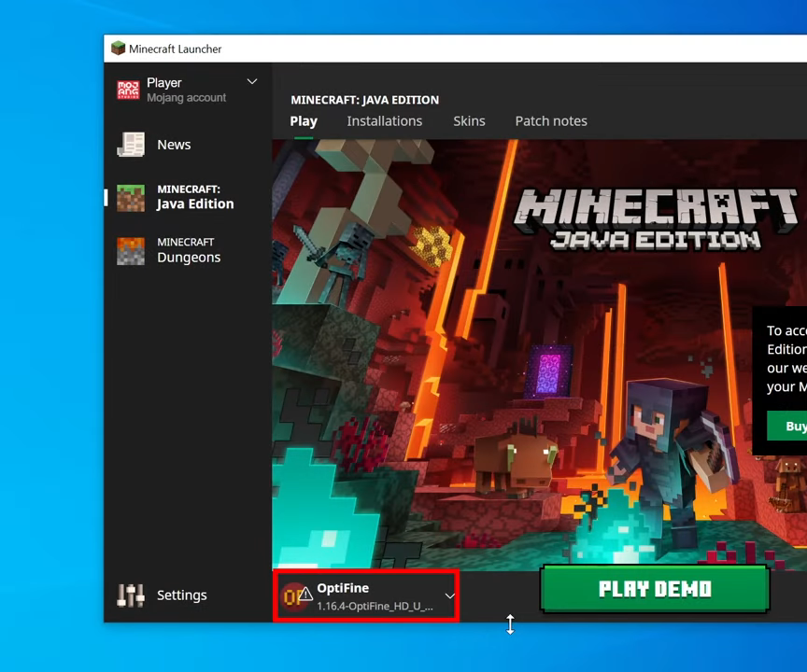Select the Minecraft Dungeons game icon
Screen dimensions: 807x672
(x=130, y=250)
